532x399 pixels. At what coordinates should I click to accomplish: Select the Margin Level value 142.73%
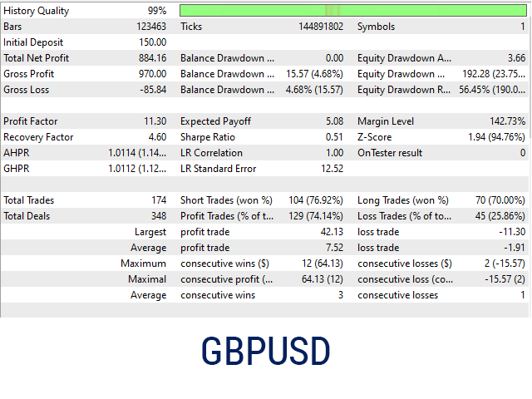pos(508,121)
